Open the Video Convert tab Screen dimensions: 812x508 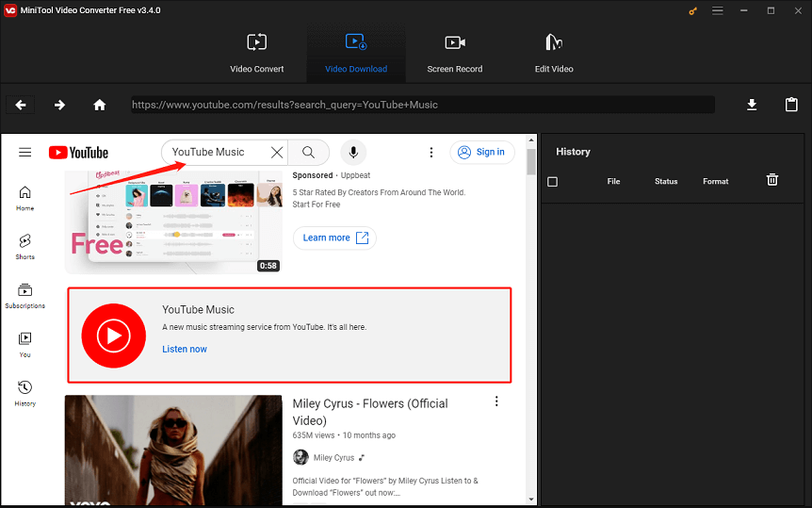click(257, 54)
